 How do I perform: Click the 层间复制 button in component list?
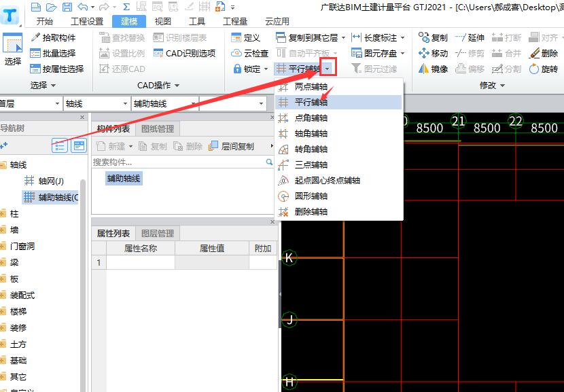coord(231,146)
